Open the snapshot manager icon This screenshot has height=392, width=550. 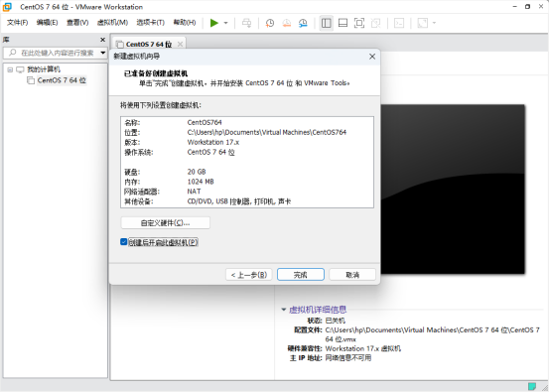[303, 23]
